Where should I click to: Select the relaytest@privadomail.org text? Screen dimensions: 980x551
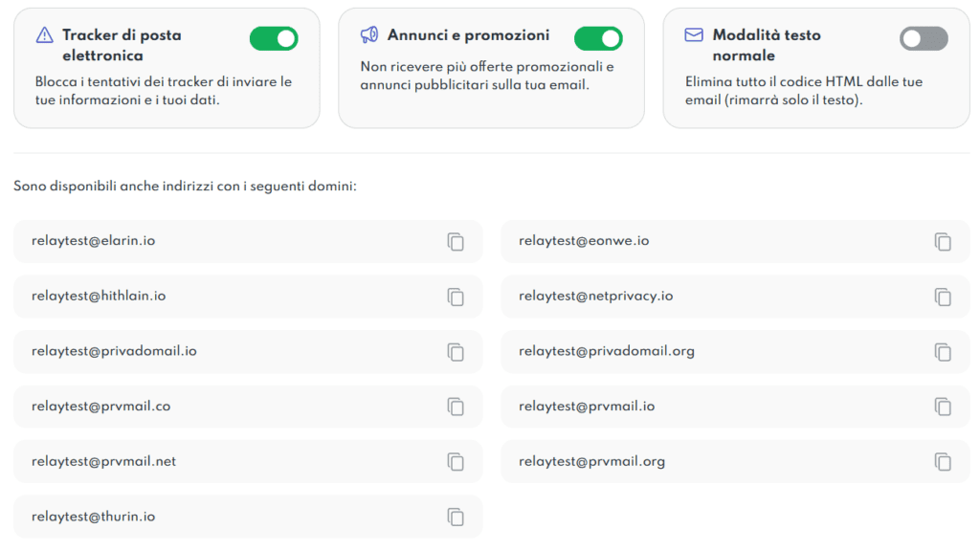(x=607, y=351)
